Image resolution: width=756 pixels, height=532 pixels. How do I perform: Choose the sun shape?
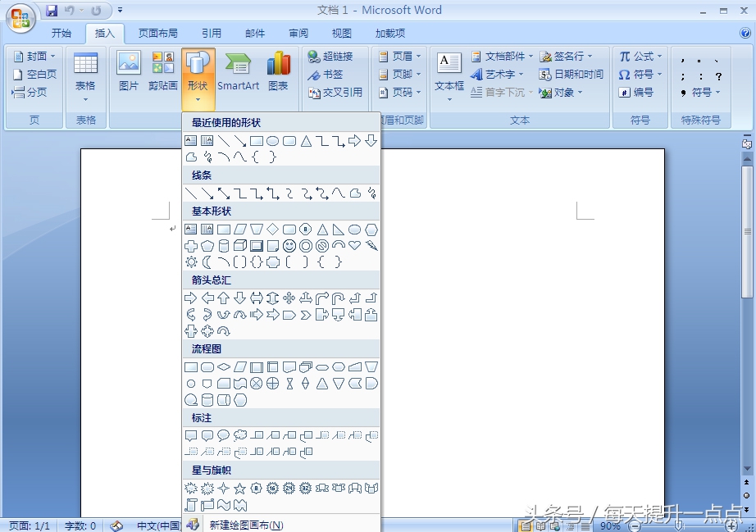tap(191, 261)
